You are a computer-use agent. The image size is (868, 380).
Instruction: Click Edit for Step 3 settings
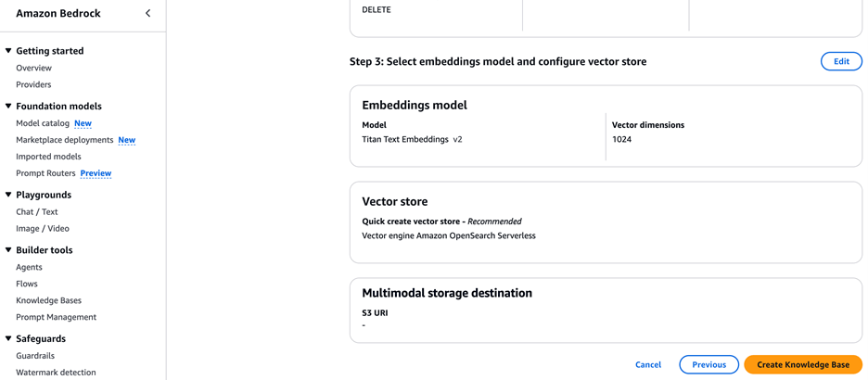[841, 61]
